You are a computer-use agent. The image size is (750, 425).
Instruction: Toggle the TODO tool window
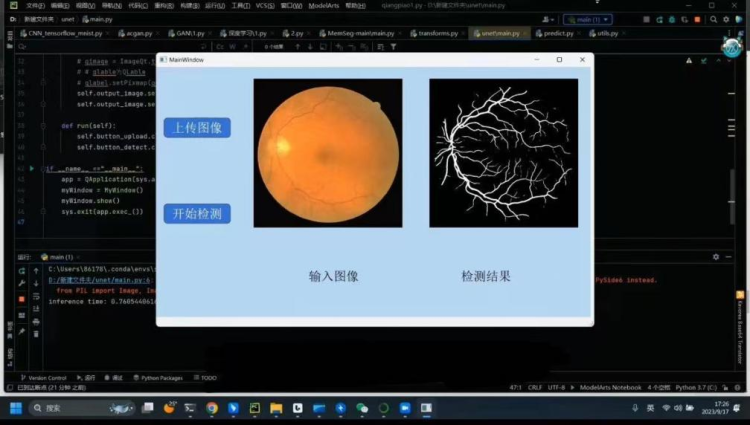click(x=207, y=378)
